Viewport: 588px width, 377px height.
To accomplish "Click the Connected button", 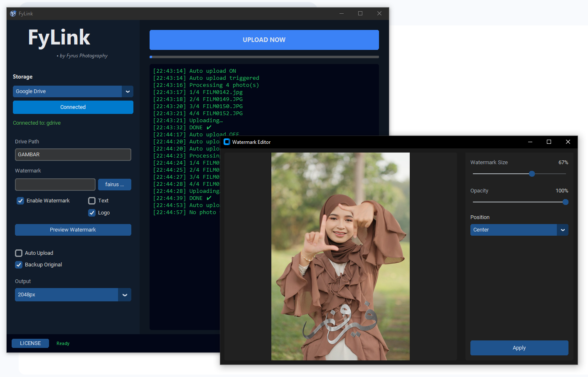I will pos(73,107).
